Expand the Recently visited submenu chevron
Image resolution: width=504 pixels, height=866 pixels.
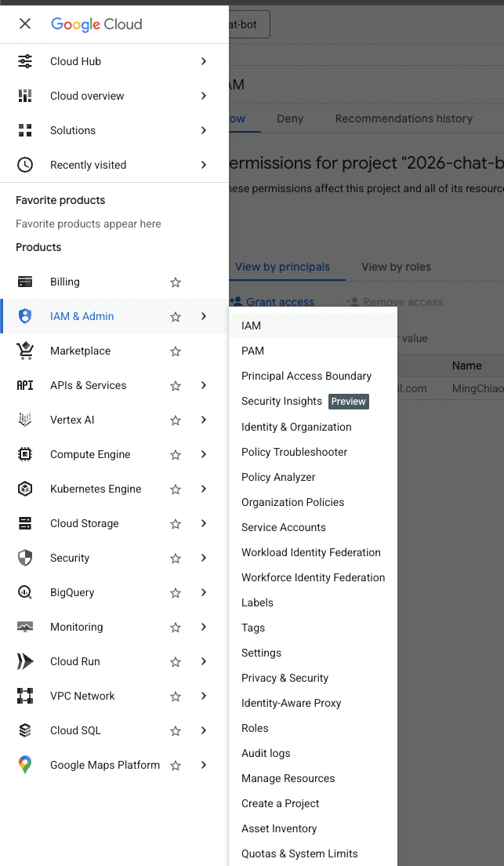(x=204, y=165)
